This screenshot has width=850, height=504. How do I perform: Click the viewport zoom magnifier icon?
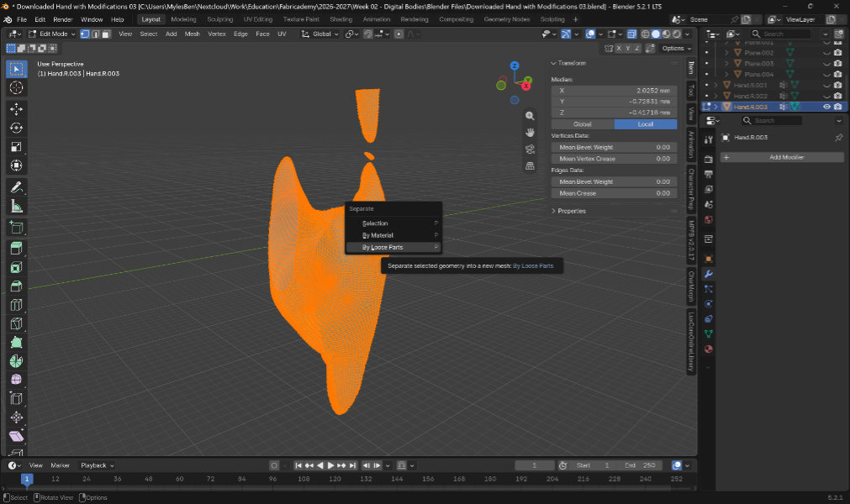(530, 116)
